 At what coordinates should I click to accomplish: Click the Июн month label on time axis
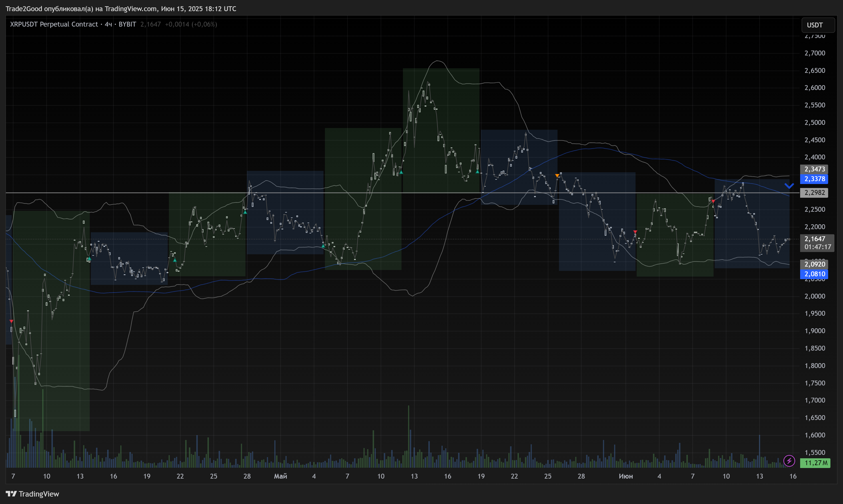pos(626,476)
